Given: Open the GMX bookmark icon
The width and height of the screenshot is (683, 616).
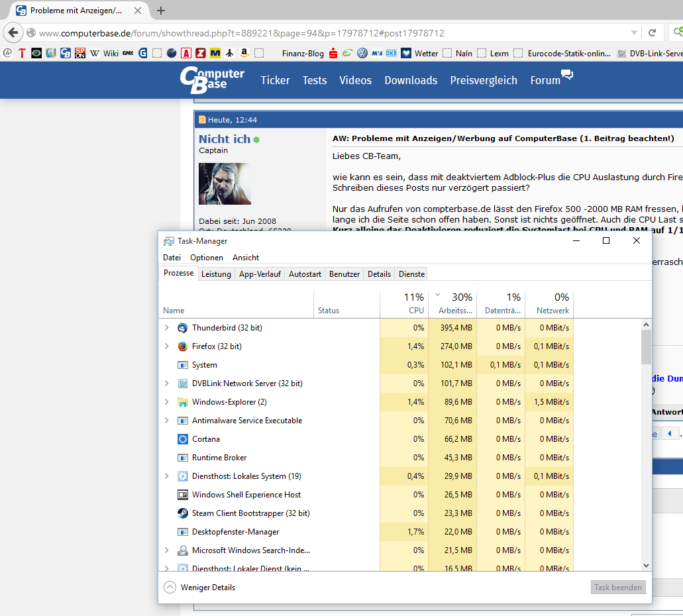Looking at the screenshot, I should pos(128,53).
